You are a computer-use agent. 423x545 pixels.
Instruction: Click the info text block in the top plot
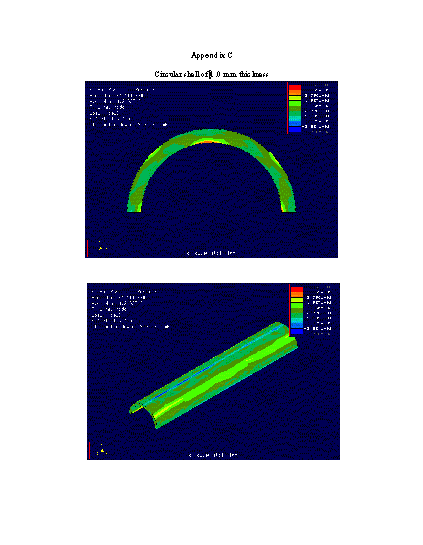(128, 107)
